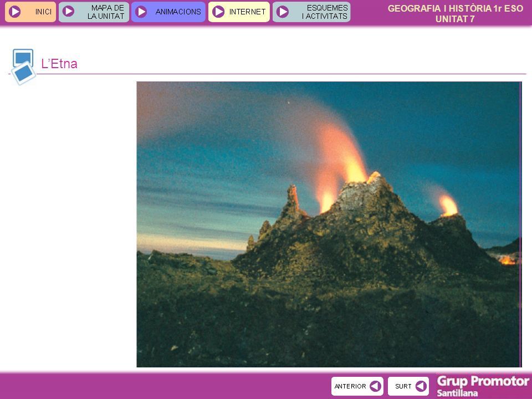Image resolution: width=532 pixels, height=399 pixels.
Task: Click the back arrow icon on ANTERIOR
Action: click(375, 386)
